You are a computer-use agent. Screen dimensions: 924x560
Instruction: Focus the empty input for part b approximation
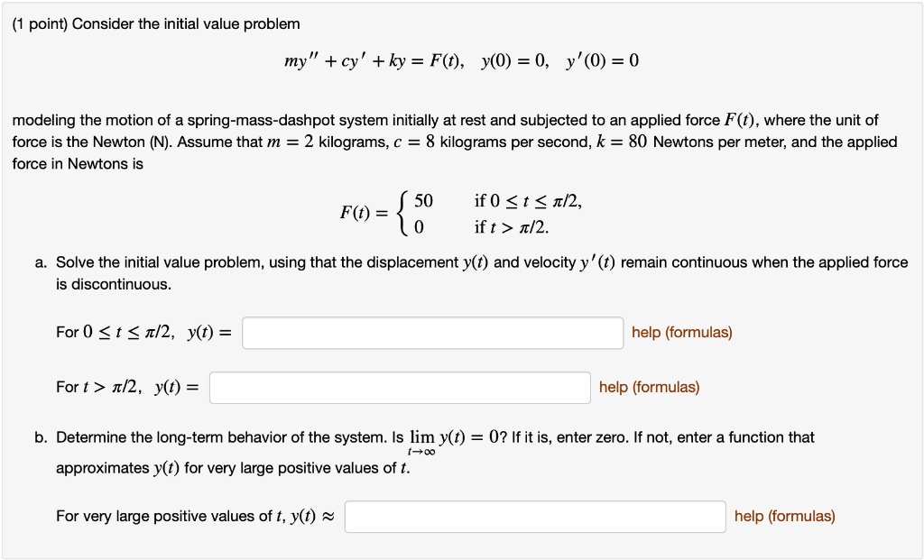click(535, 516)
